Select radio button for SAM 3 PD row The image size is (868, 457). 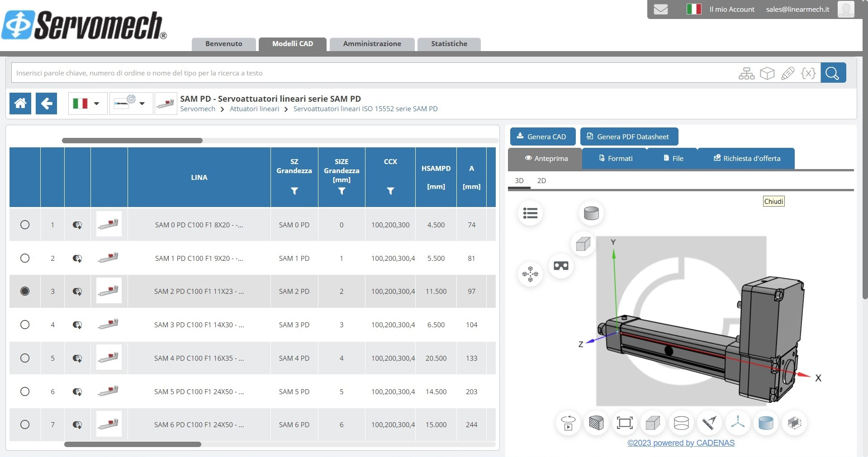point(25,325)
